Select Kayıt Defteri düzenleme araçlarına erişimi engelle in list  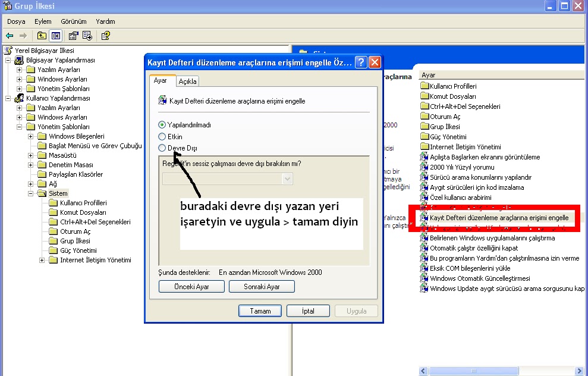point(495,218)
